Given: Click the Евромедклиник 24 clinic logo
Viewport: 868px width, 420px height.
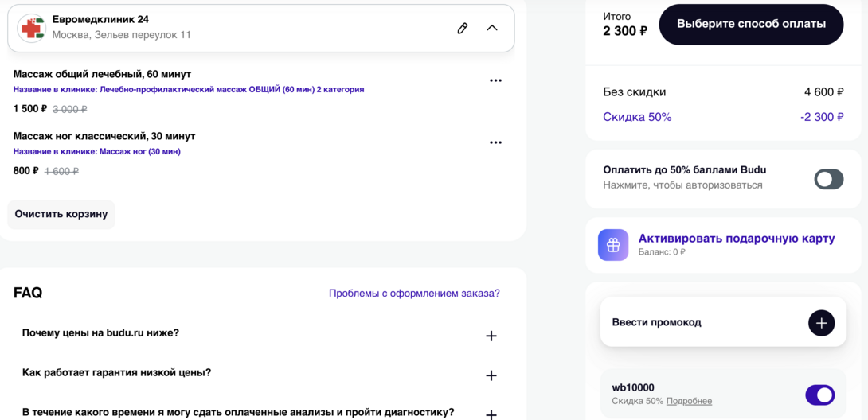Looking at the screenshot, I should tap(32, 28).
